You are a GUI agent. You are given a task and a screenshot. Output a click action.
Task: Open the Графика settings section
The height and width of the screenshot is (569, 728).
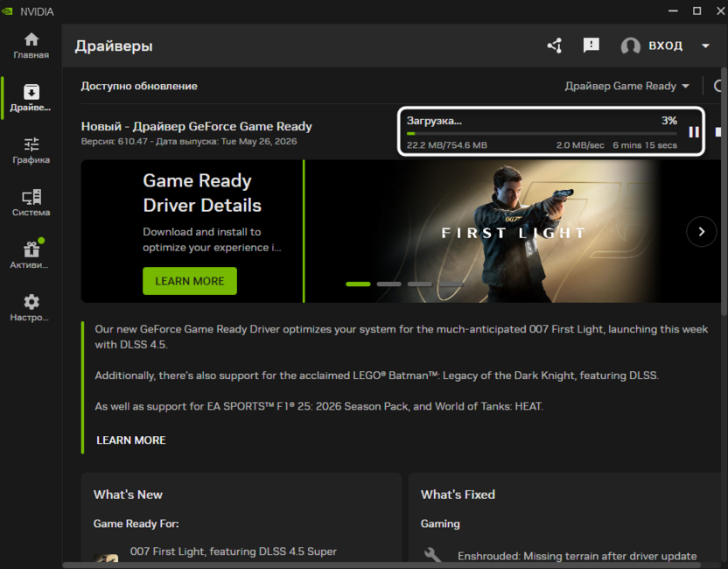point(31,151)
